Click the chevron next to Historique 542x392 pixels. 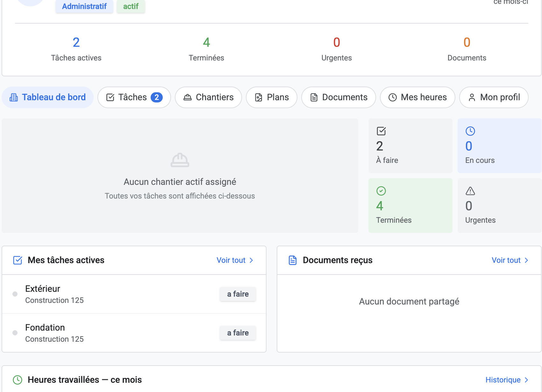(x=526, y=380)
